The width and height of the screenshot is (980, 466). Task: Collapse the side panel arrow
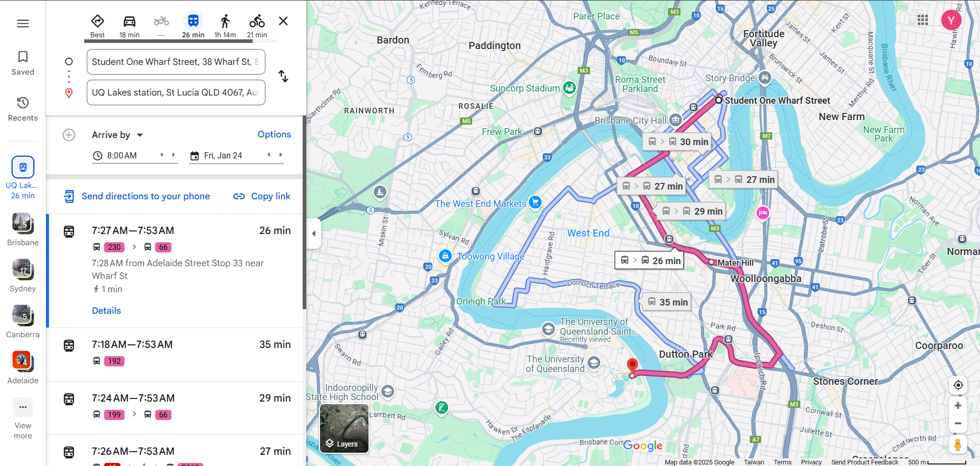pyautogui.click(x=314, y=234)
